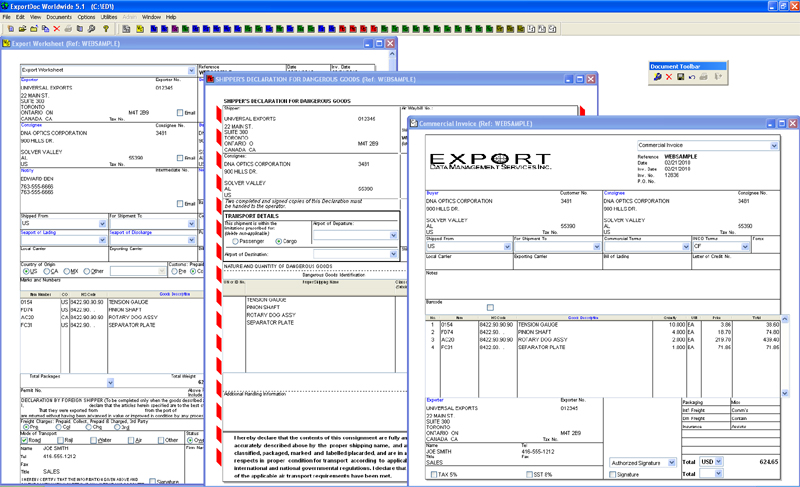This screenshot has width=800, height=487.
Task: Click the Authorized Signature selector
Action: coord(643,463)
